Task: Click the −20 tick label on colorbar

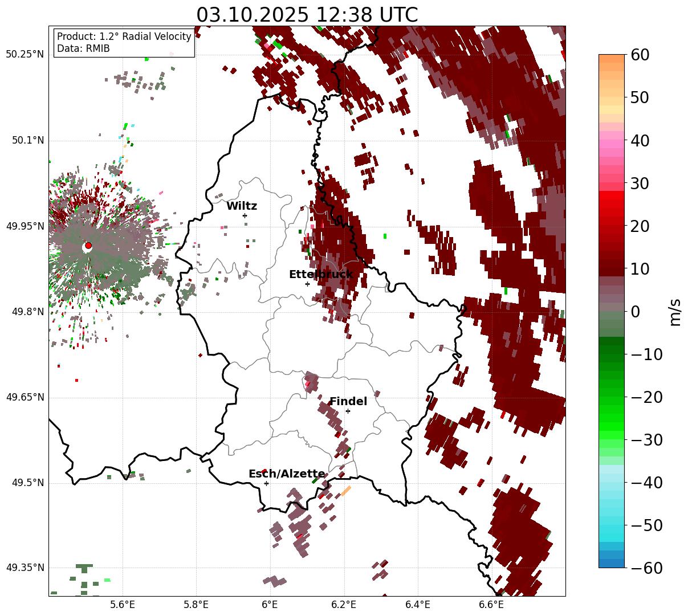Action: (646, 397)
